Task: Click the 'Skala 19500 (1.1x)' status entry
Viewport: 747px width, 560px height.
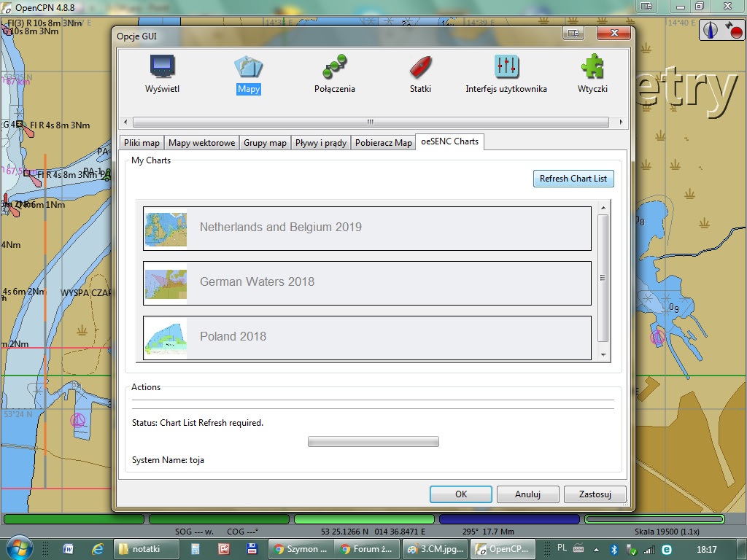Action: point(667,532)
